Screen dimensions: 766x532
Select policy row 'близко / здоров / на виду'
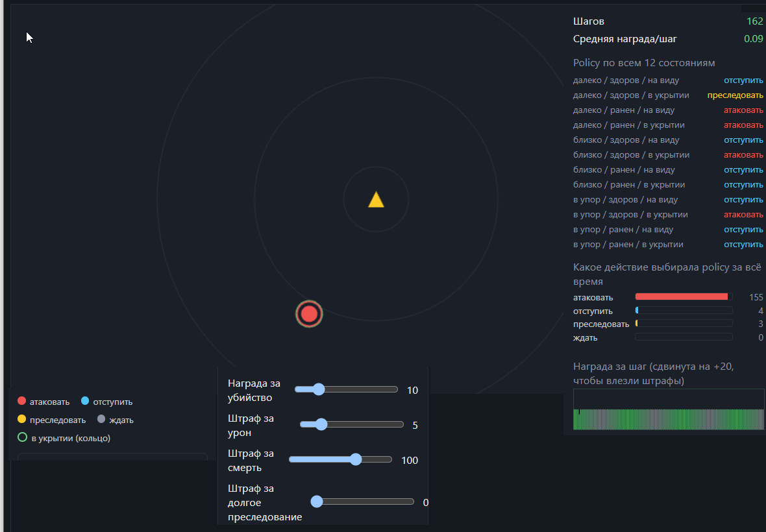click(x=668, y=140)
